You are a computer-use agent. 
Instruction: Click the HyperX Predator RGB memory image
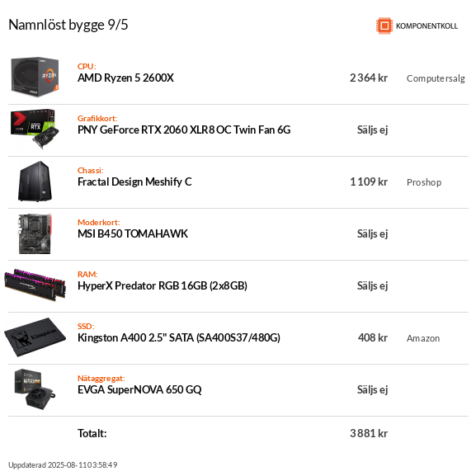35,285
